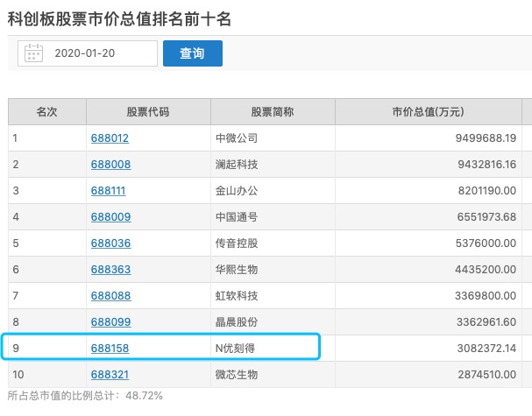
Task: Open stock code 688008 link
Action: (110, 165)
